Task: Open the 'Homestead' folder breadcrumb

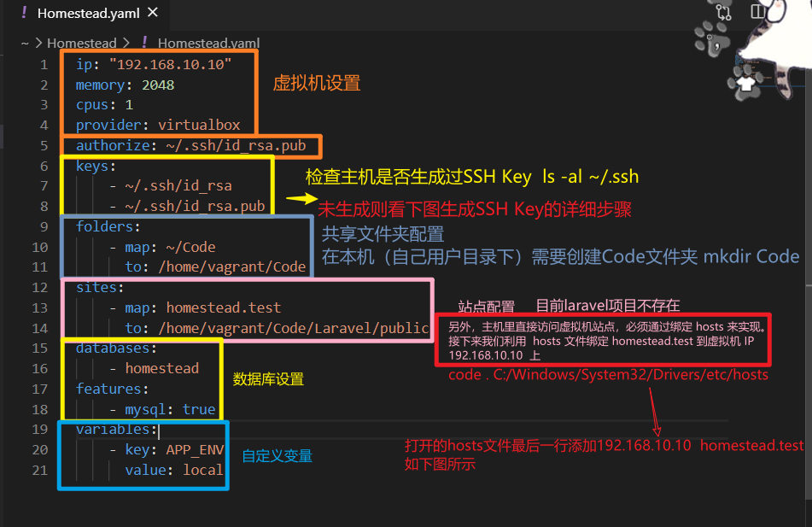Action: coord(81,43)
